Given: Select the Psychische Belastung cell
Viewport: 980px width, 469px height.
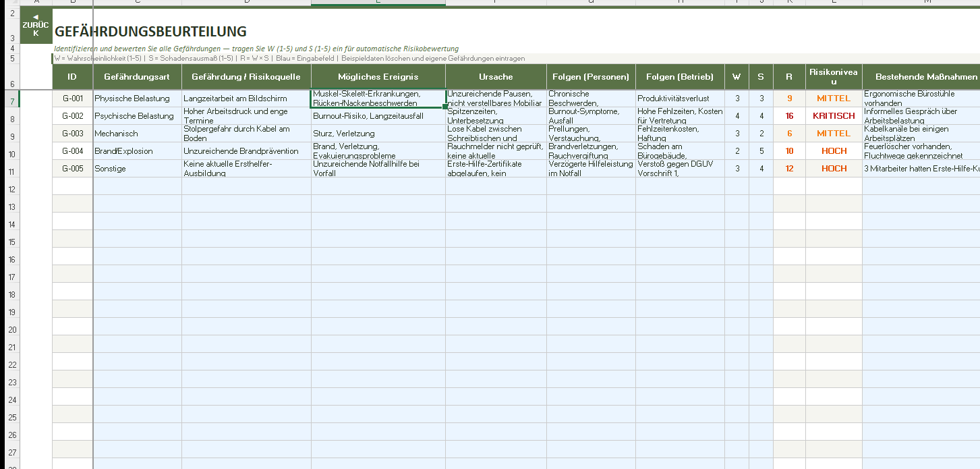Looking at the screenshot, I should click(x=137, y=116).
